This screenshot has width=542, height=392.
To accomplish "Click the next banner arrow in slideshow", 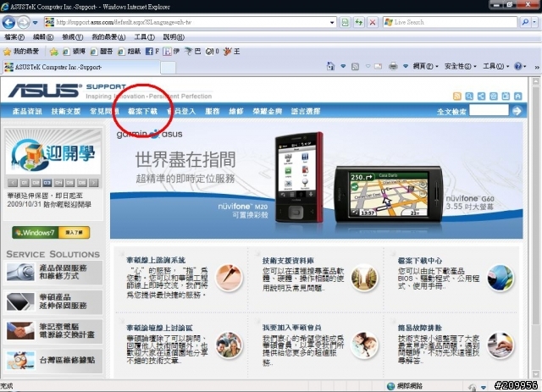I will pyautogui.click(x=93, y=183).
